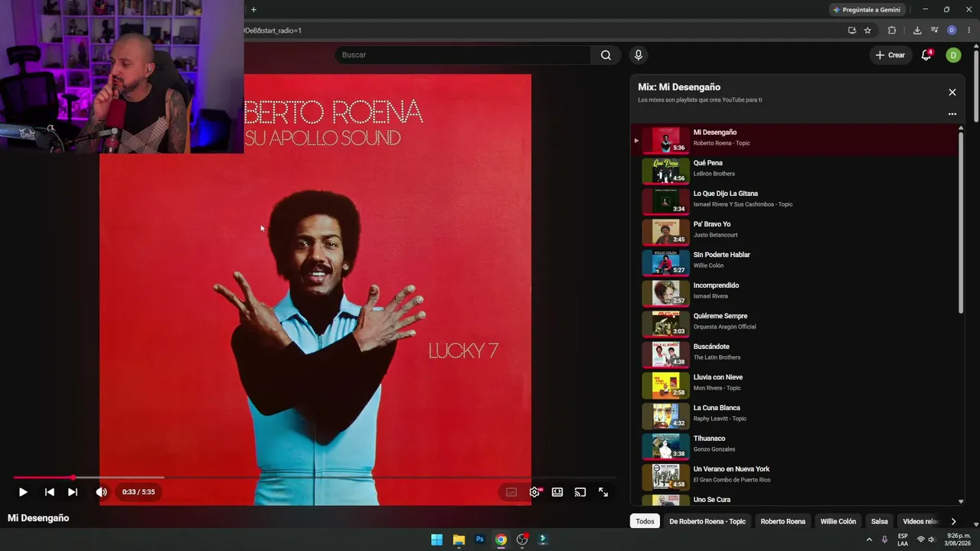Click the Mi Desengaño video title

click(38, 518)
